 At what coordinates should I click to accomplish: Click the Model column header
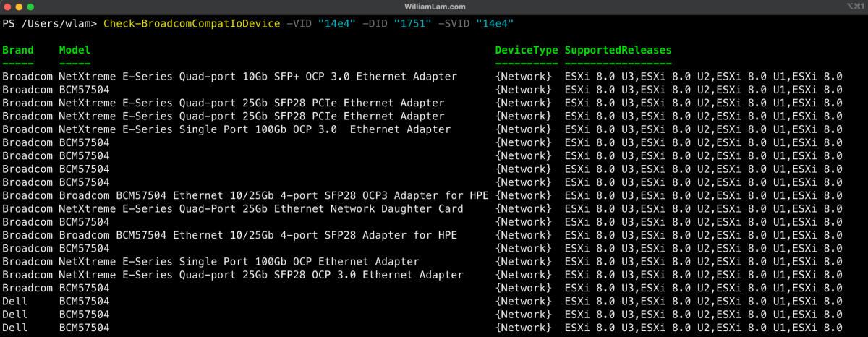(75, 50)
